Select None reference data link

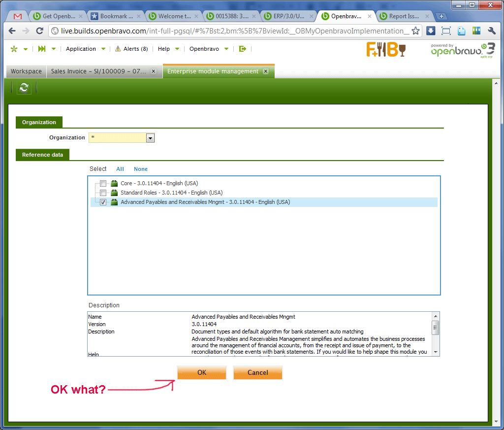click(x=141, y=169)
